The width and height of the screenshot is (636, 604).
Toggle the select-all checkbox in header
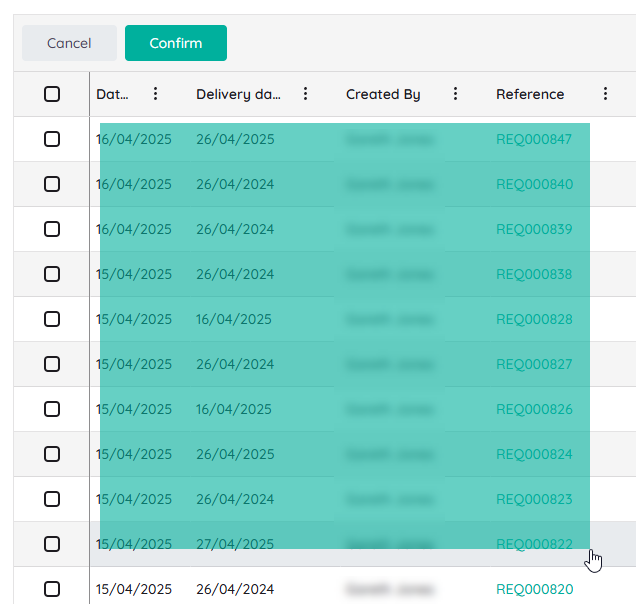point(52,94)
